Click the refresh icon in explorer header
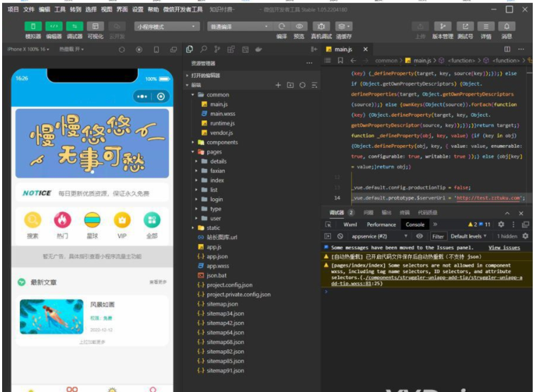Viewport: 537px width, 392px height. (302, 85)
